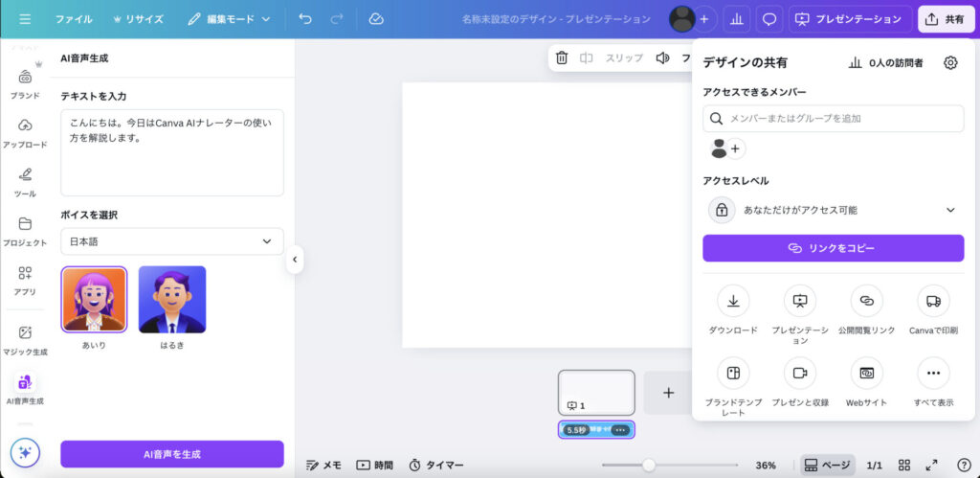Expand the 日本語 language dropdown
980x478 pixels.
click(172, 241)
